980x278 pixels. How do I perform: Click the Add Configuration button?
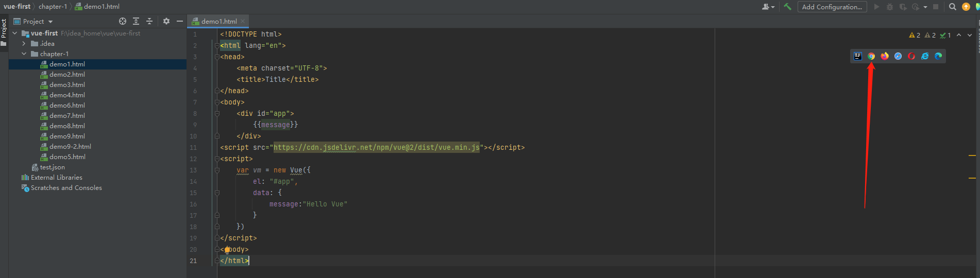tap(832, 7)
